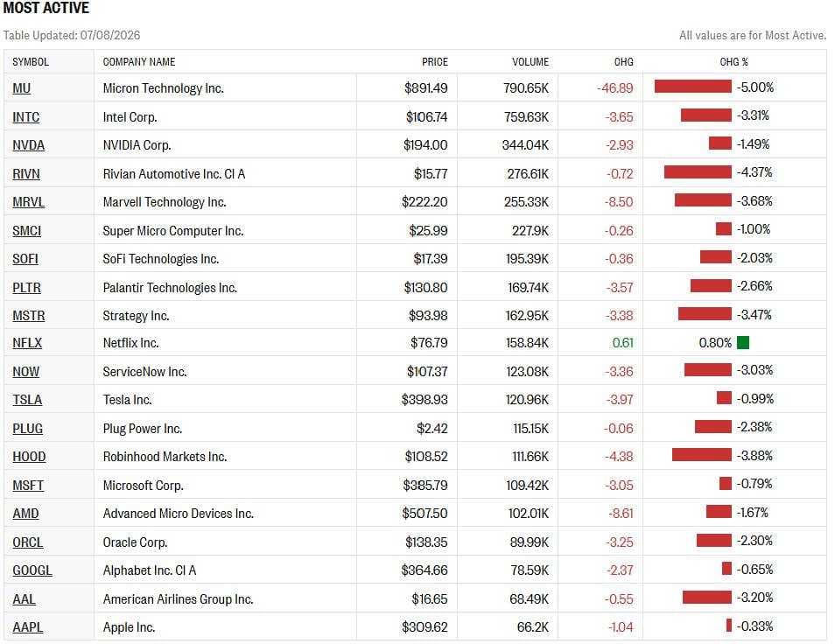Click Micron's red percent change bar

coord(693,87)
